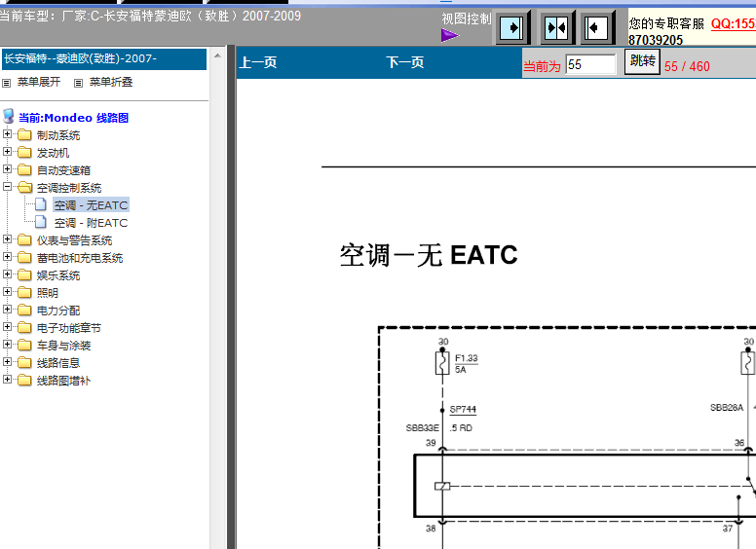Collapse the 空调控制系统 tree node
This screenshot has width=756, height=549.
[x=7, y=186]
